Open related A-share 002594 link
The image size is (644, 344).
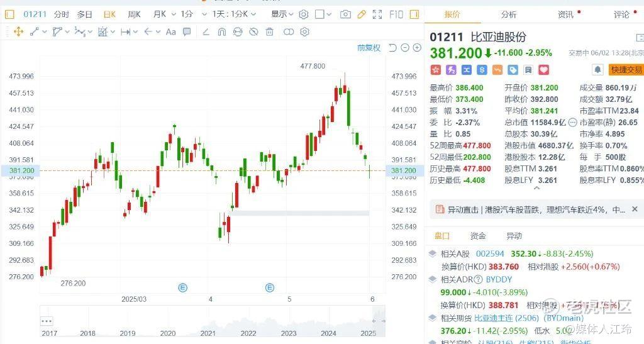(x=489, y=253)
